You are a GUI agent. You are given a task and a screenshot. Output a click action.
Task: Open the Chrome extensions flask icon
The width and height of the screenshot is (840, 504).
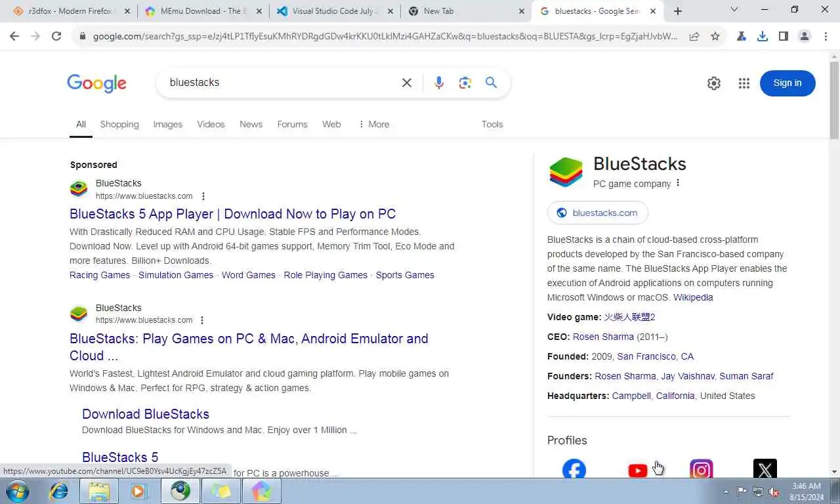click(x=742, y=37)
